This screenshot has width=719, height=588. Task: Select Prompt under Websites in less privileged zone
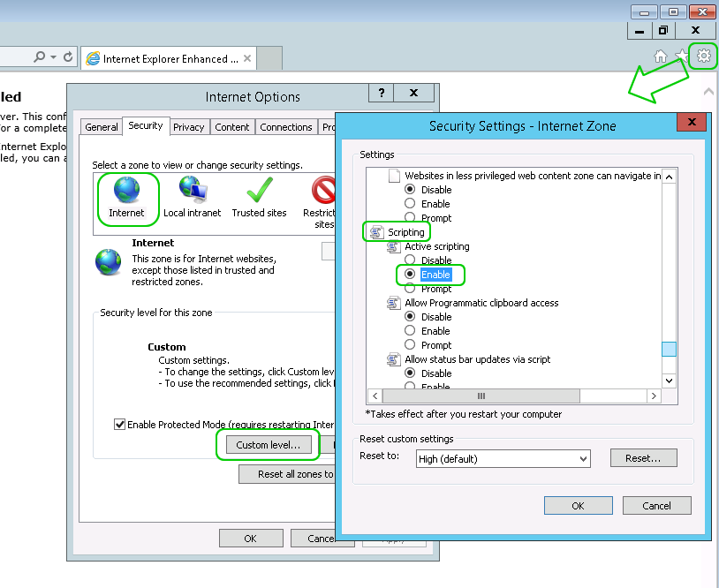click(x=410, y=217)
